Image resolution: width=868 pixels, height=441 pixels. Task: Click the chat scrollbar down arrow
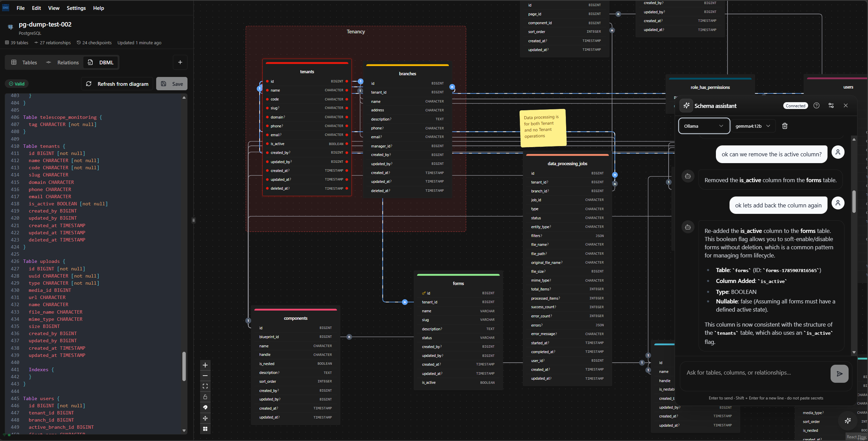tap(854, 352)
